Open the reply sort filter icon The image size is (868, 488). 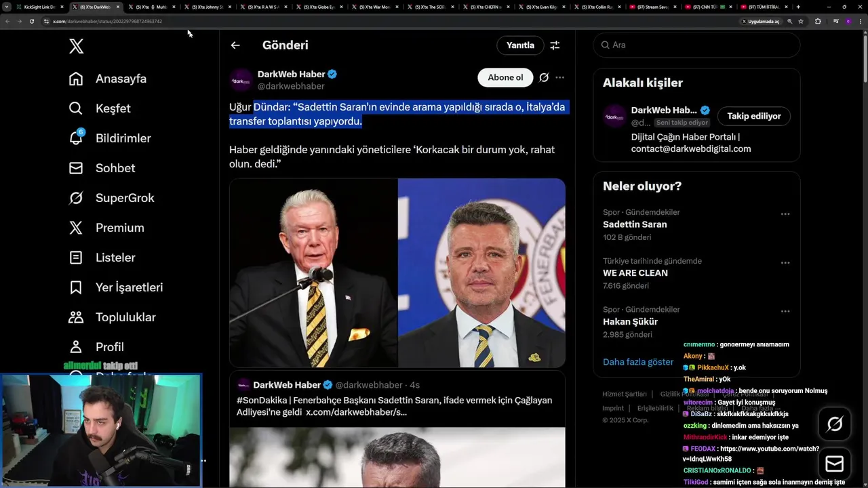555,45
